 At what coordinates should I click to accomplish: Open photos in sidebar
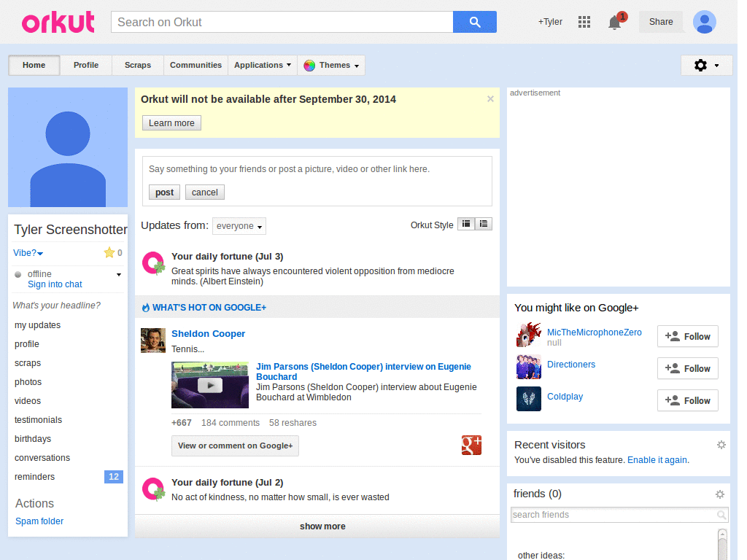coord(28,382)
